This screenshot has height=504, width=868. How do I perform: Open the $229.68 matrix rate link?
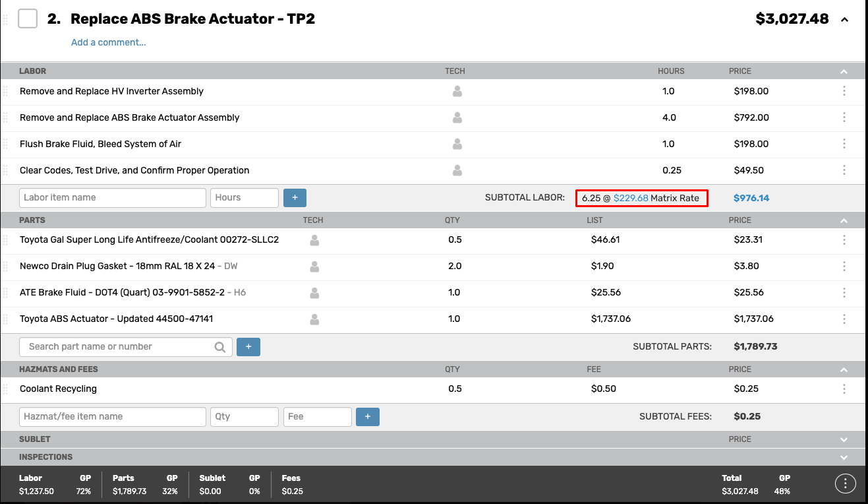coord(631,198)
